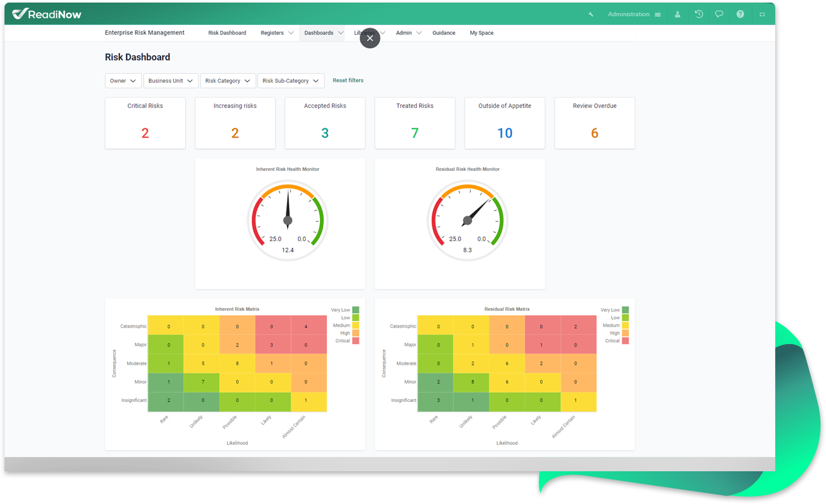This screenshot has height=504, width=826.
Task: Open the Guidance page
Action: click(x=444, y=33)
